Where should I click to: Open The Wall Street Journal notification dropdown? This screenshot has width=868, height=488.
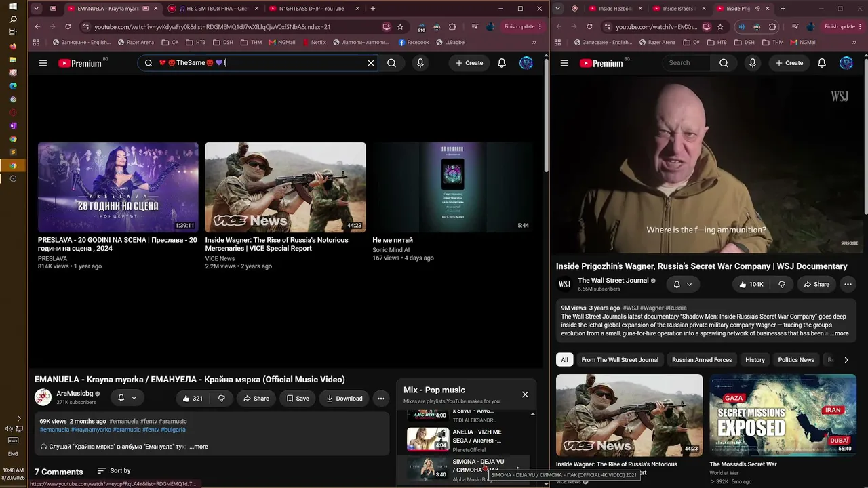(683, 285)
